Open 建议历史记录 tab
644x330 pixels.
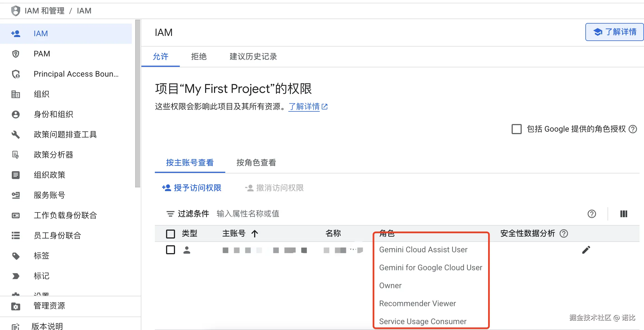click(x=253, y=57)
